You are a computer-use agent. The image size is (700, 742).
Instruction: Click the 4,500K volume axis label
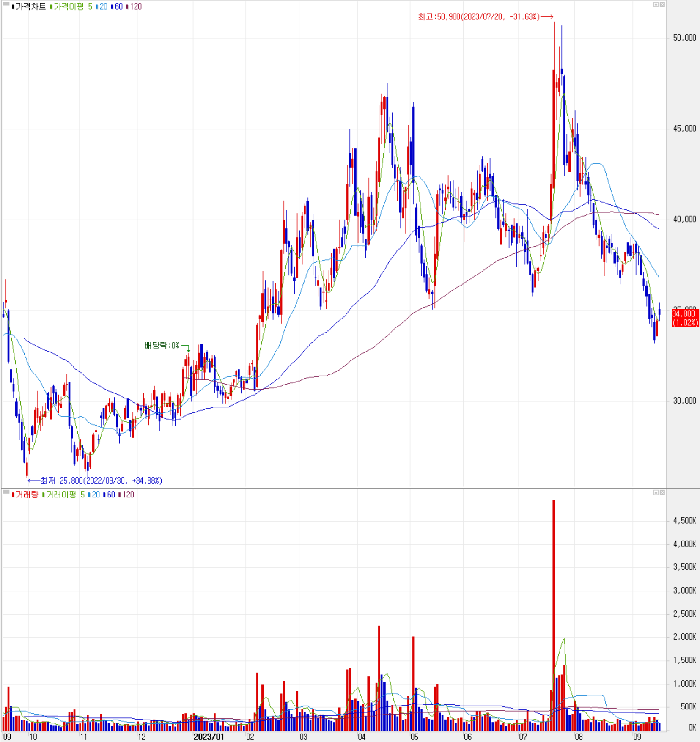[x=684, y=521]
